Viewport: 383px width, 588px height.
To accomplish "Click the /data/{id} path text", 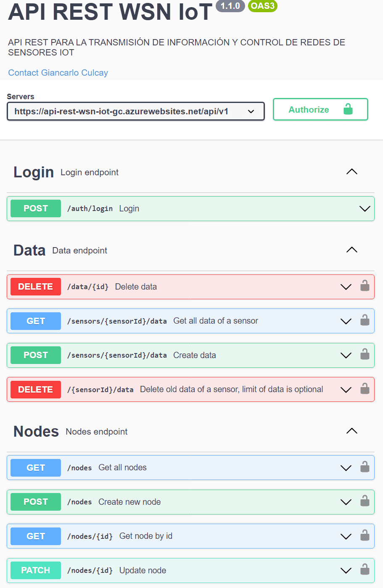I will [88, 287].
